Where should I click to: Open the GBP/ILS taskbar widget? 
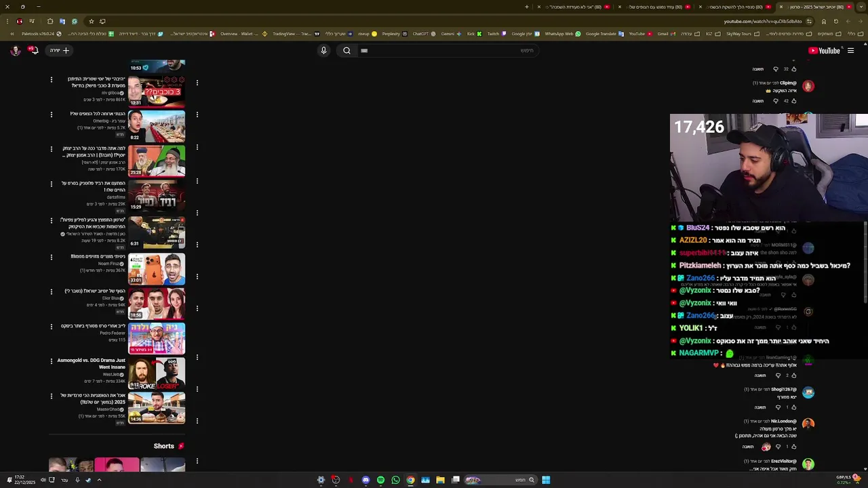click(x=848, y=479)
